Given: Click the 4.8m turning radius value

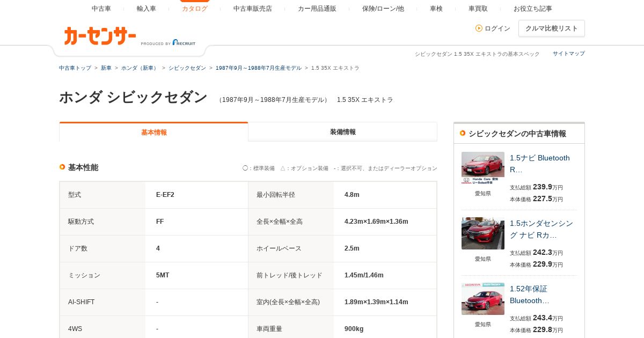Looking at the screenshot, I should pyautogui.click(x=352, y=195).
